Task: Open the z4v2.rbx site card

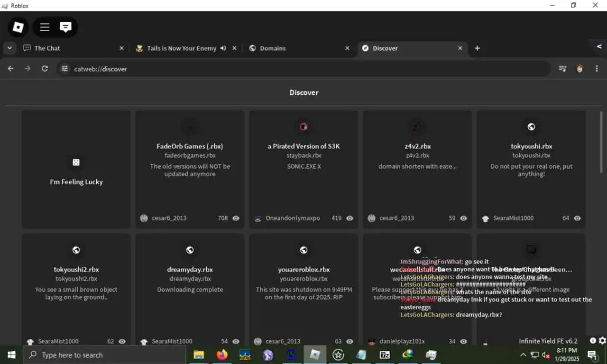Action: click(x=417, y=170)
